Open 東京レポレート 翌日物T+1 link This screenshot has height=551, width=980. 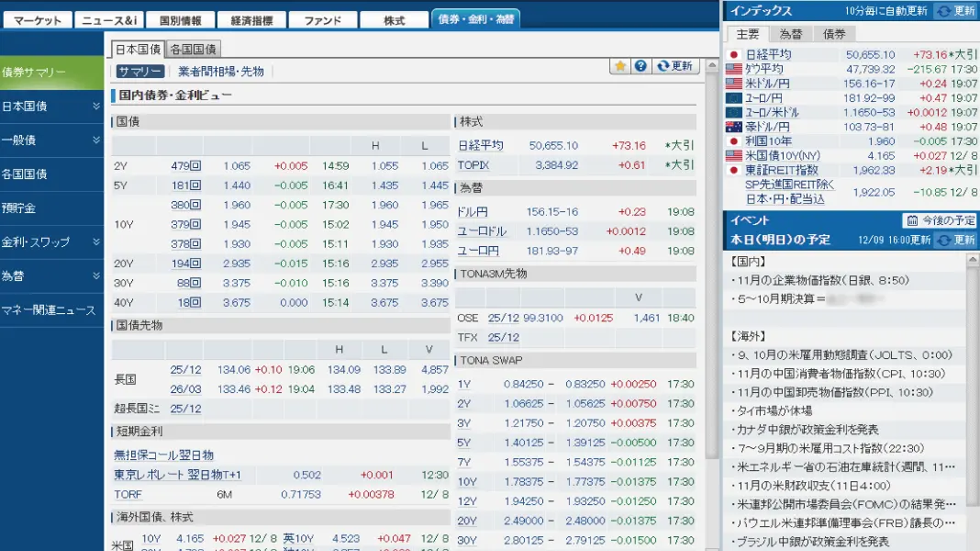click(177, 475)
